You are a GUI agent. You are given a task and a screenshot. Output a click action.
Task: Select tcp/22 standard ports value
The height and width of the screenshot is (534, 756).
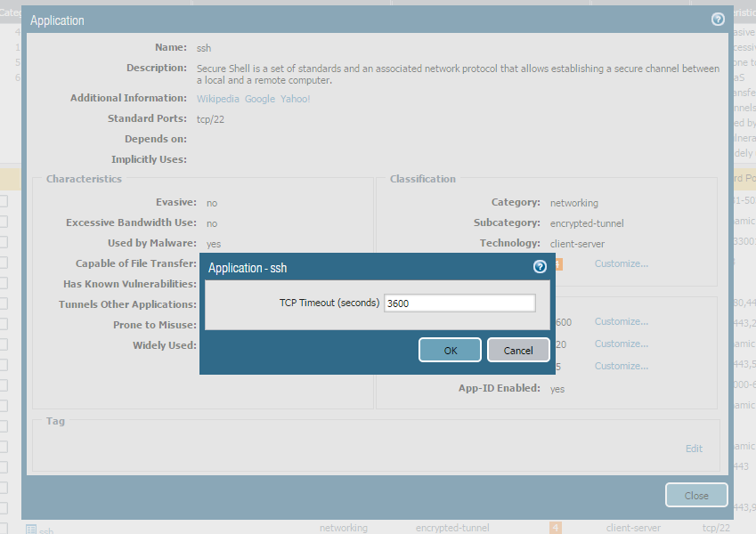tap(210, 119)
